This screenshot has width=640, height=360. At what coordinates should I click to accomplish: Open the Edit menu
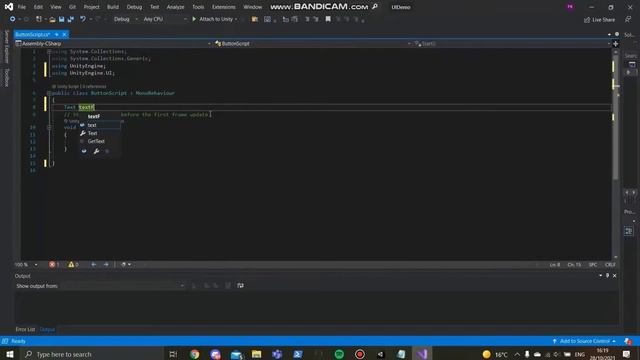pos(38,7)
